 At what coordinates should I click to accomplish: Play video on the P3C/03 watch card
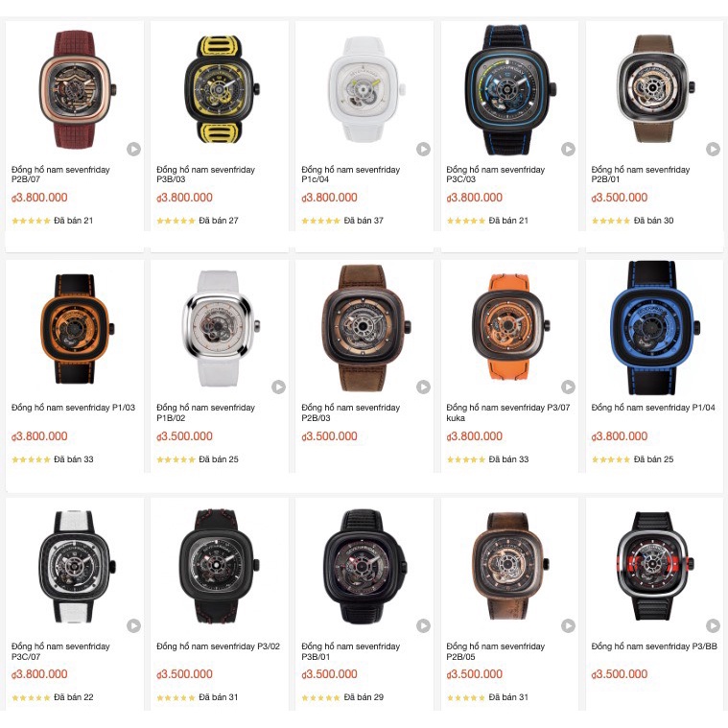tap(568, 149)
